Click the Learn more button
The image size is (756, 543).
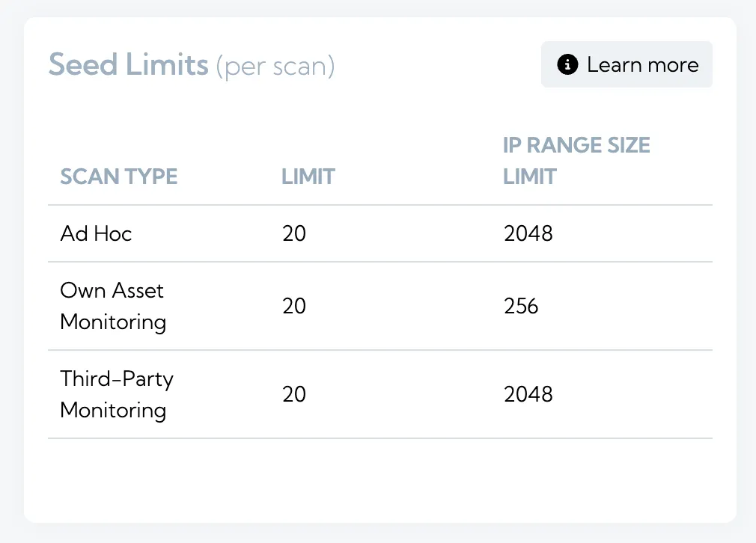627,64
